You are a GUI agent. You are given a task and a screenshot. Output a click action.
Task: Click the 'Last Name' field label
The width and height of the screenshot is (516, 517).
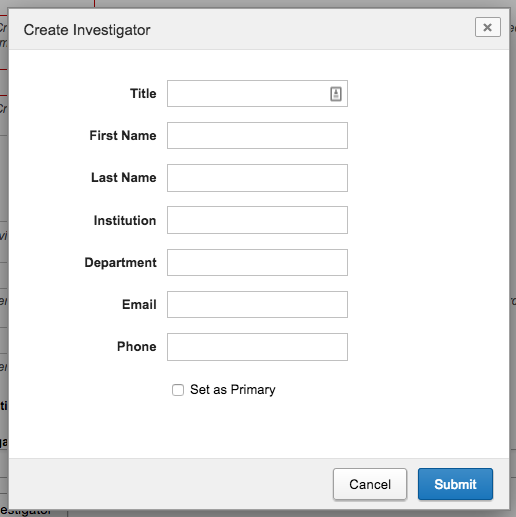pos(124,178)
